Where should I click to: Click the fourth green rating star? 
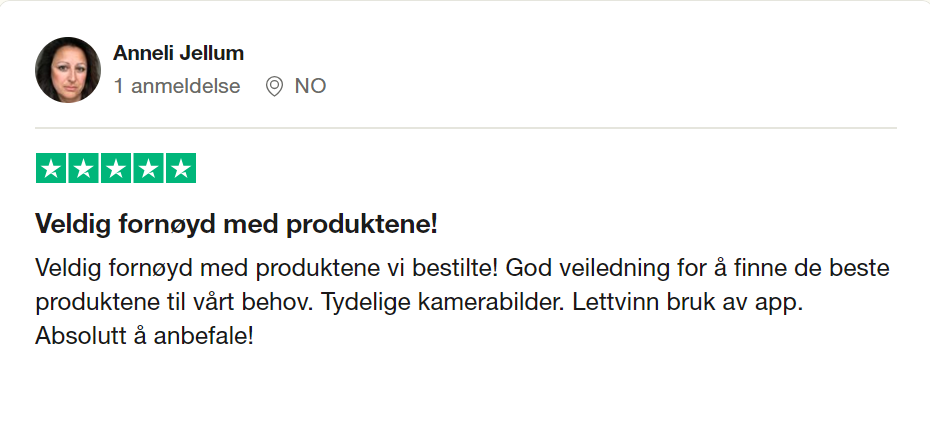(148, 169)
